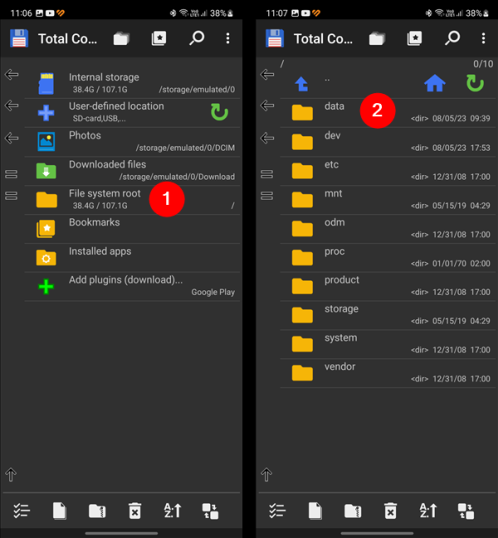The image size is (498, 538).
Task: Tap 08/05/23 09:39 date of data folder
Action: [x=461, y=119]
